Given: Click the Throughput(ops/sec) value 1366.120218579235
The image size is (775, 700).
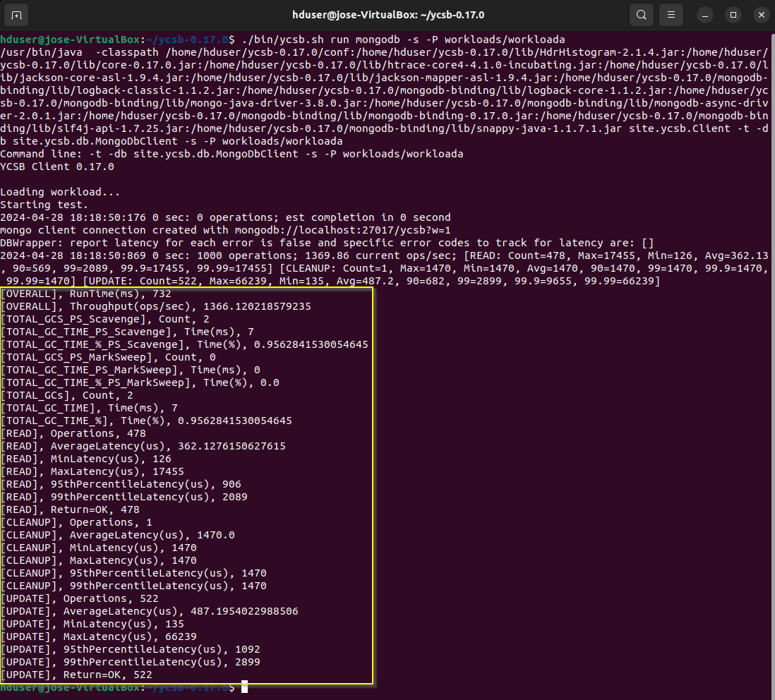Looking at the screenshot, I should [x=257, y=306].
